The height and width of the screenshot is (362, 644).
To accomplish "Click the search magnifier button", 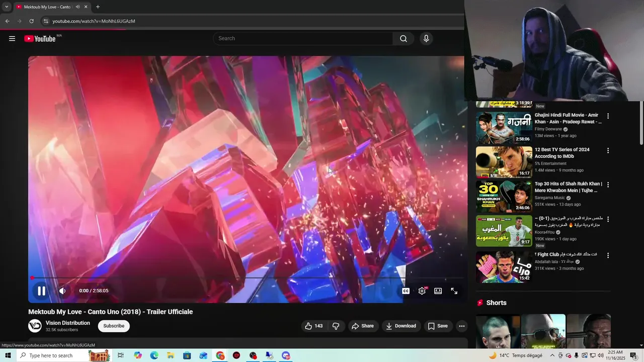I will [404, 39].
